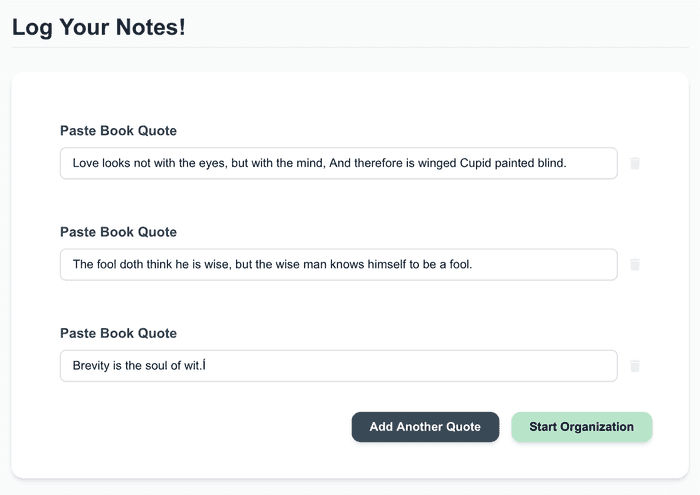Click the third "Paste Book Quote" label
The width and height of the screenshot is (700, 495).
(x=118, y=333)
